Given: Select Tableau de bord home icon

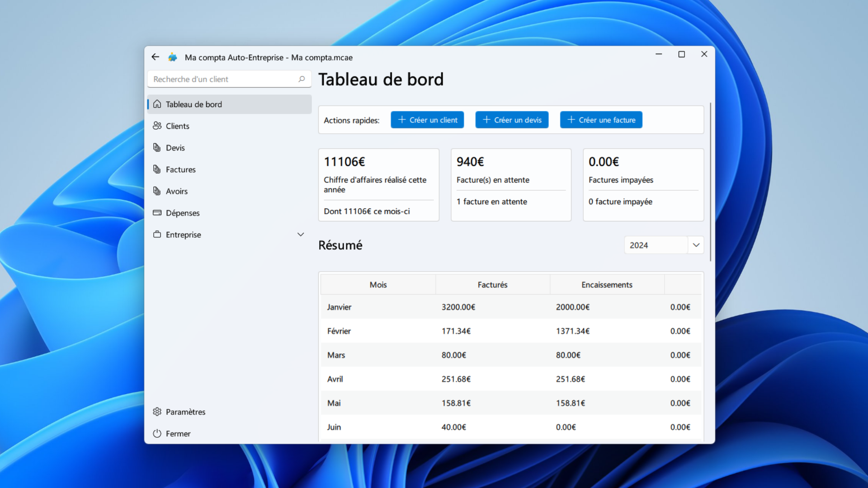Looking at the screenshot, I should [x=157, y=104].
